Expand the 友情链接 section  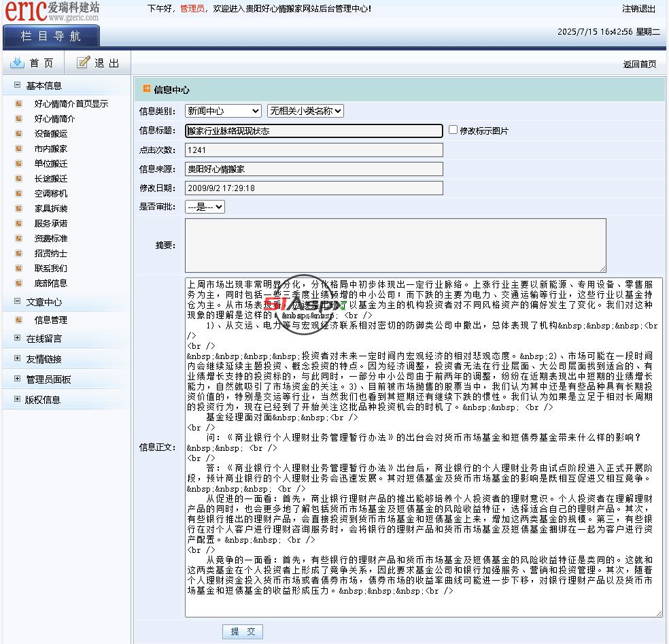[17, 358]
